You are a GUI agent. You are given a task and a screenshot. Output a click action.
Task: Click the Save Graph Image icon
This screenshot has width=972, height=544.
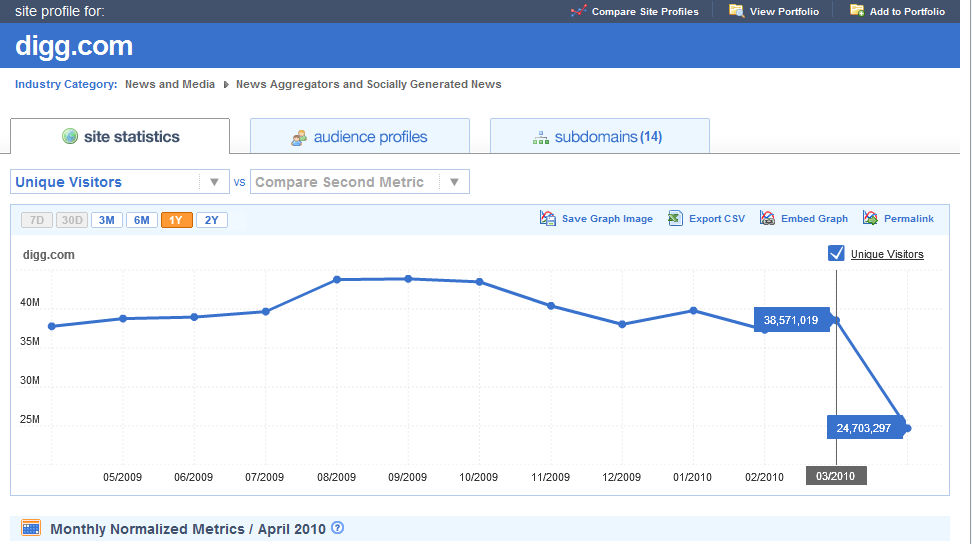[547, 218]
